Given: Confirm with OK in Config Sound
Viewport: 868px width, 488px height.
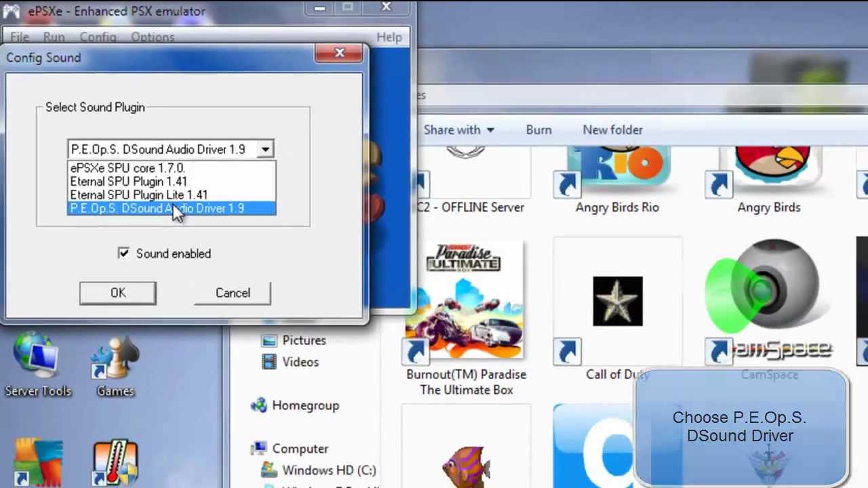Looking at the screenshot, I should pos(118,293).
